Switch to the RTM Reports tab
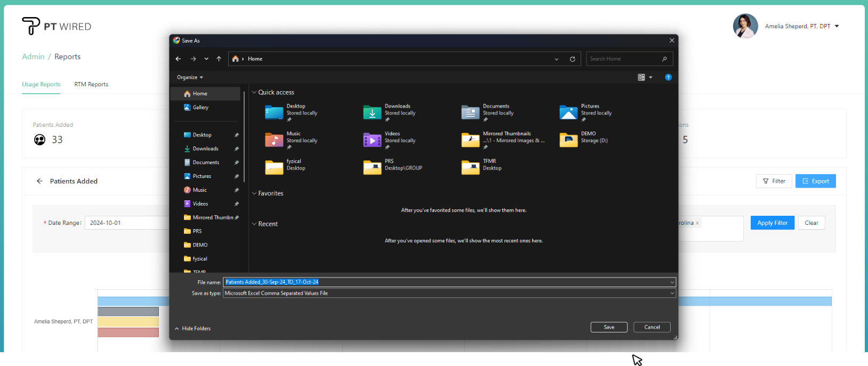Viewport: 868px width, 366px height. (x=91, y=84)
